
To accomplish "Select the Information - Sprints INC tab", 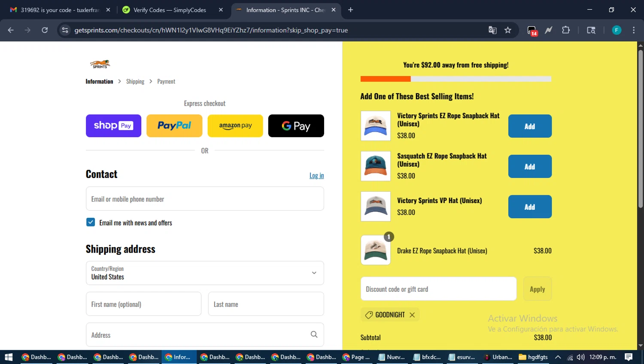I will click(285, 10).
